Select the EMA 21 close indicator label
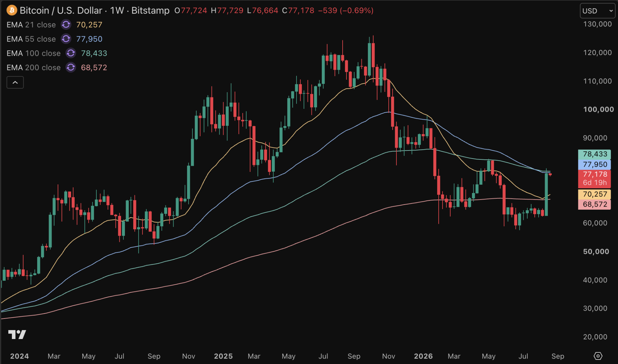The height and width of the screenshot is (364, 618). (31, 25)
